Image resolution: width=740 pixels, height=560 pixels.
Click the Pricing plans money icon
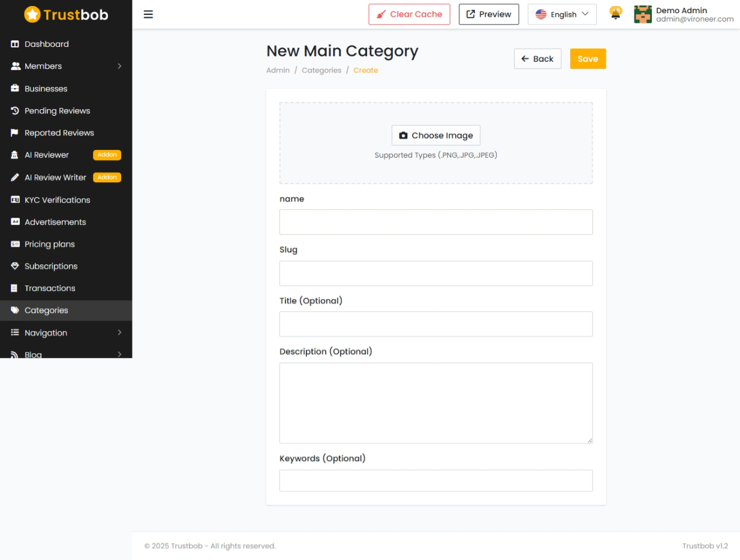[15, 244]
